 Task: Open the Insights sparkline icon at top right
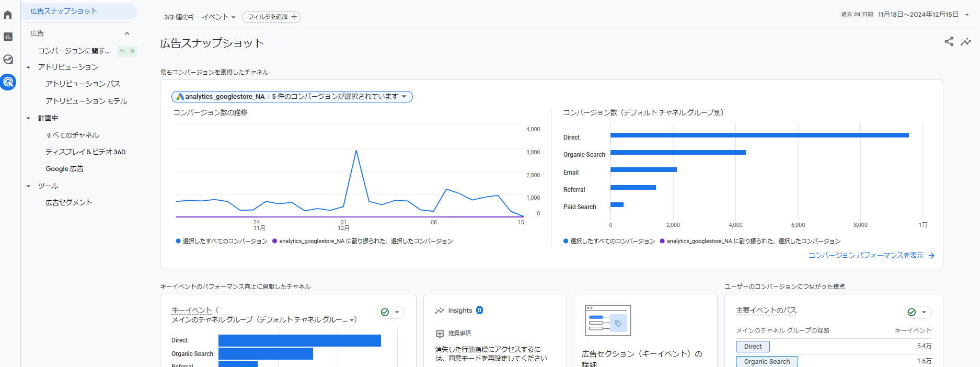coord(966,41)
